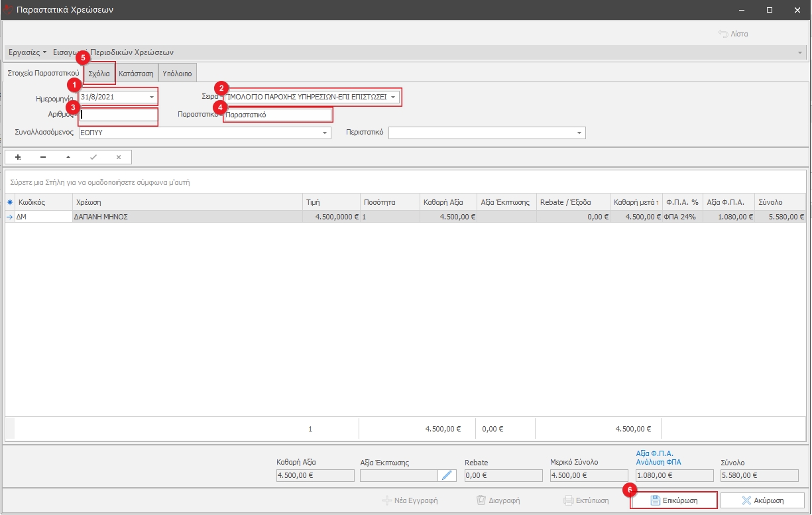The height and width of the screenshot is (515, 812).
Task: Click the add row plus icon
Action: click(18, 157)
